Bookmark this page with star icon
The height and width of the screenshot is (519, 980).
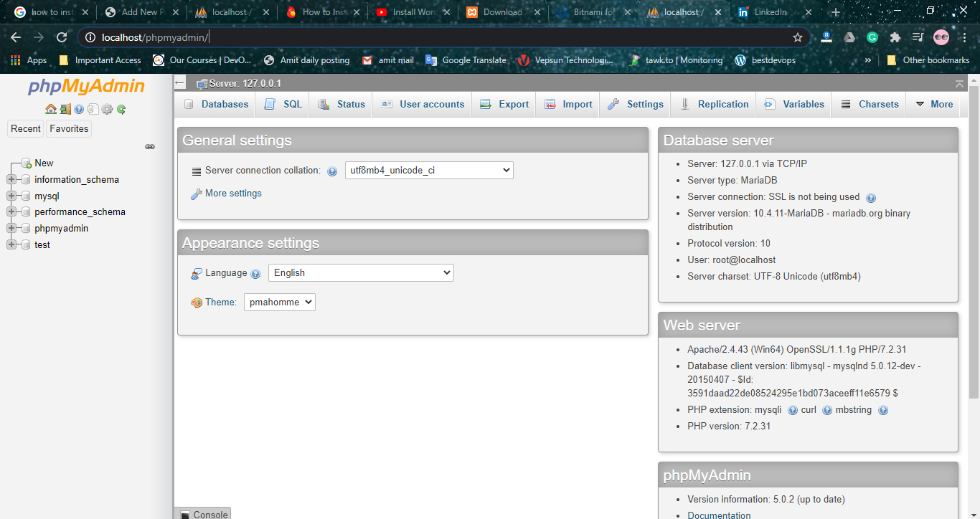tap(798, 37)
